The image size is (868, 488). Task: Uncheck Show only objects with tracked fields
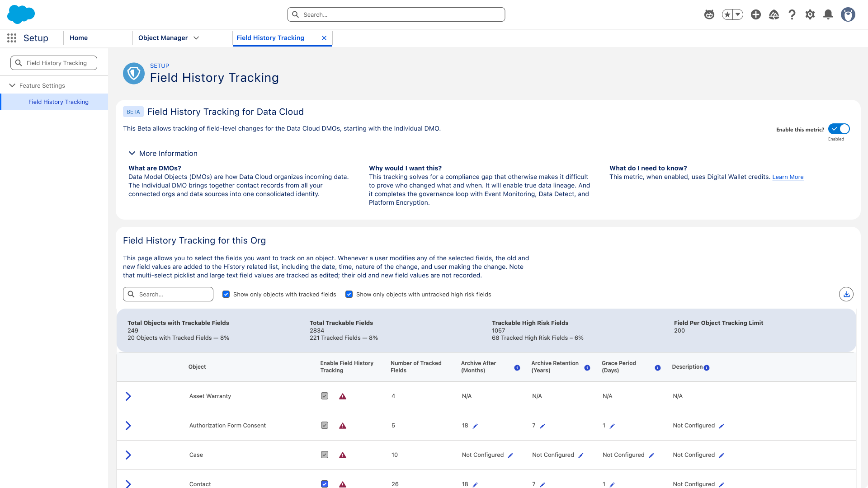click(226, 294)
